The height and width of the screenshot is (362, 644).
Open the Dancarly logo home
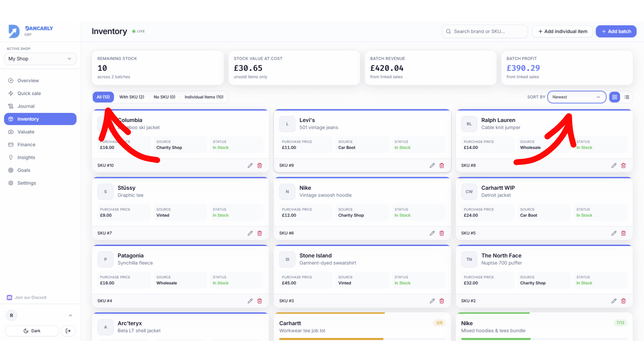[31, 31]
